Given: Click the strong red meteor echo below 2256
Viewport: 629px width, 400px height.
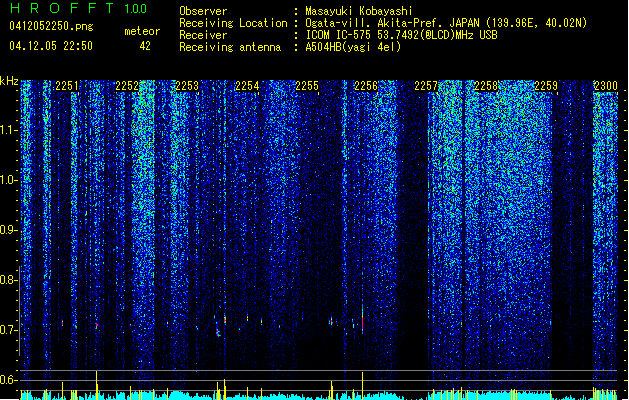Looking at the screenshot, I should tap(363, 323).
